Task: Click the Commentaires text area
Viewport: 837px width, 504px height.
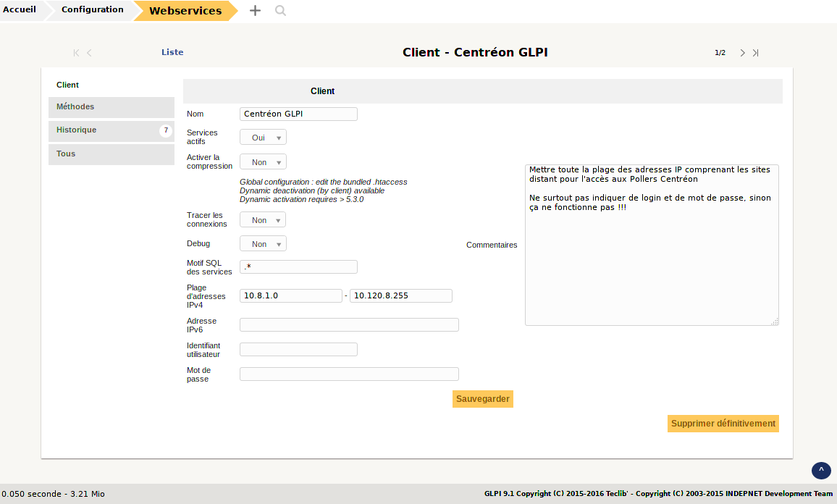Action: tap(651, 244)
